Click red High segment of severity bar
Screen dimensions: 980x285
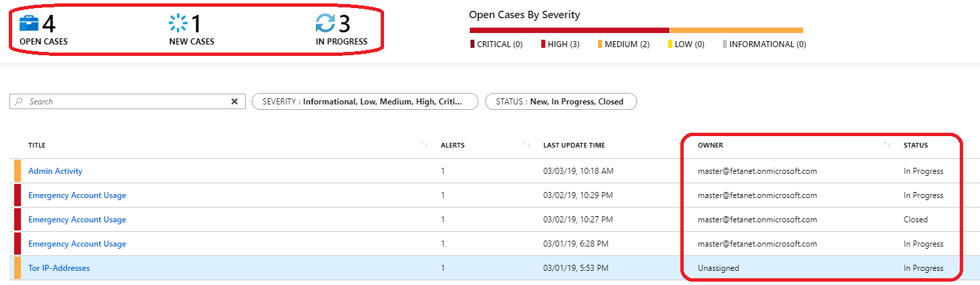click(x=569, y=30)
